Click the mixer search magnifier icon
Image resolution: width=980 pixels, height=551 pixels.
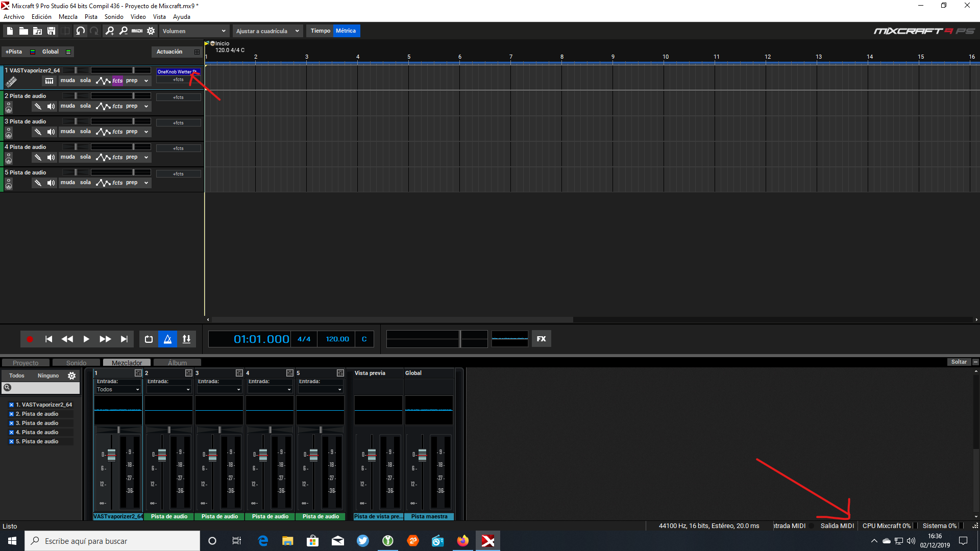(x=7, y=388)
